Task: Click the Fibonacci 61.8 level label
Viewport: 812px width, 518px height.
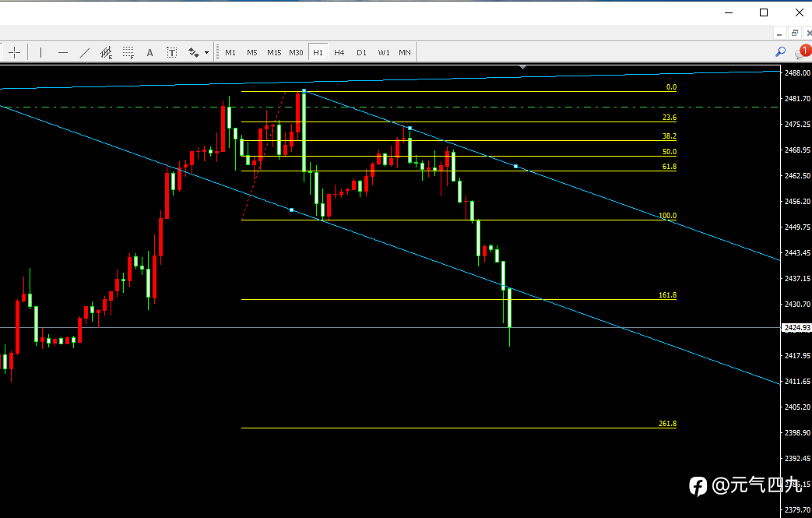Action: tap(669, 167)
